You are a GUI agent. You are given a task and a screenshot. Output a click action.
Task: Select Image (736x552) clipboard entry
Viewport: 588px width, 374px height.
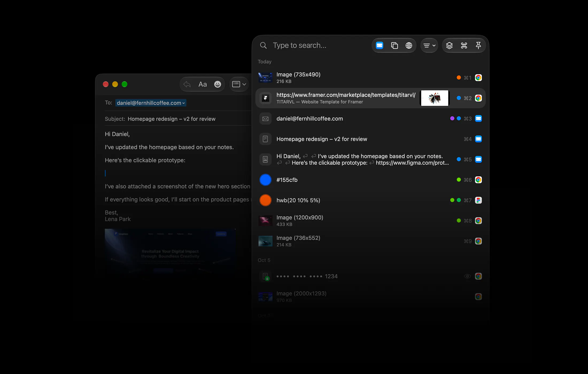click(370, 241)
